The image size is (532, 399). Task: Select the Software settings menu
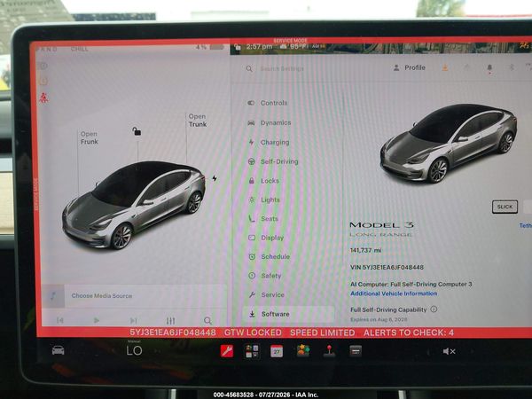coord(288,314)
